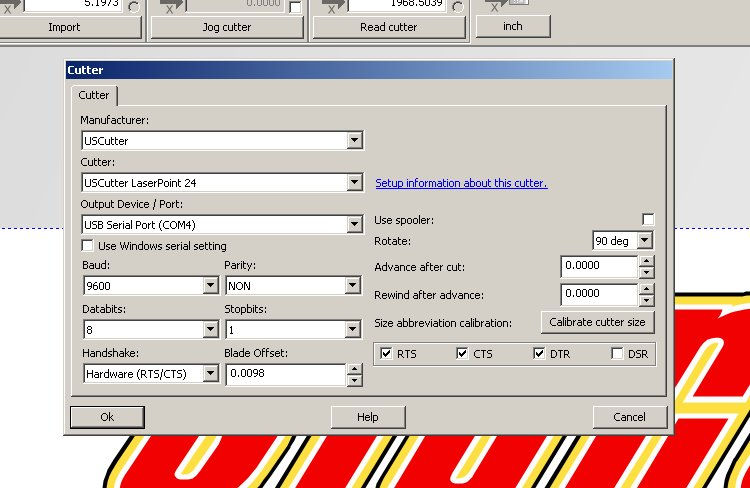Click the inch unit button
This screenshot has height=488, width=750.
(513, 26)
